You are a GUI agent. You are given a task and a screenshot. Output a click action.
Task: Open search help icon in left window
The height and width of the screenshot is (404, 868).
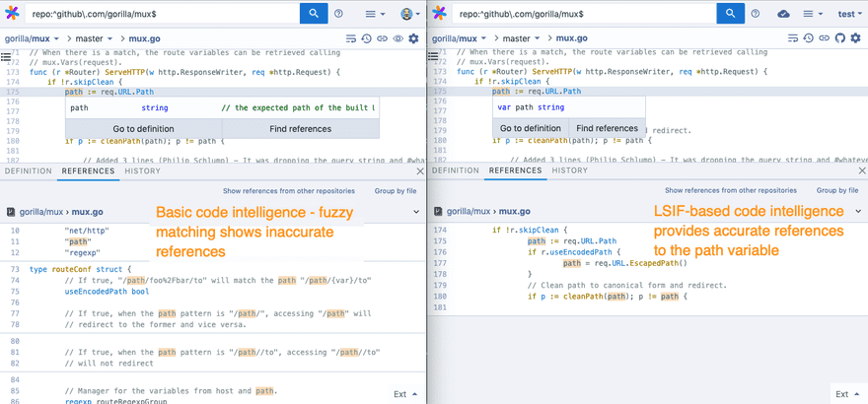[x=338, y=14]
